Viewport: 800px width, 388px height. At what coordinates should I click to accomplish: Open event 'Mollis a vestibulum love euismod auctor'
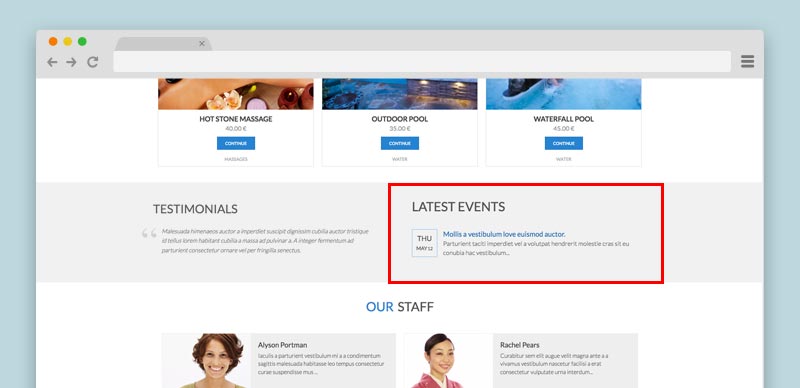click(504, 234)
